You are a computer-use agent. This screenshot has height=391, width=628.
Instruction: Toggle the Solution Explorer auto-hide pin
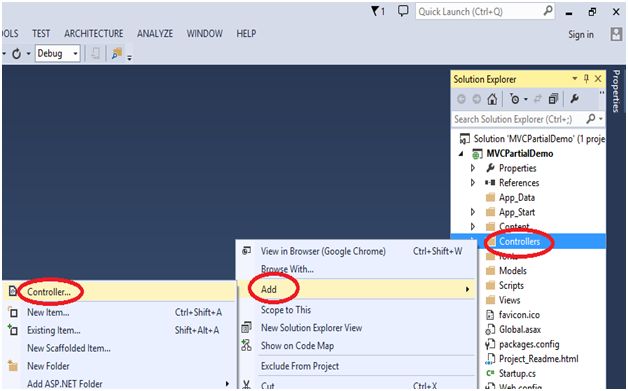[x=586, y=79]
